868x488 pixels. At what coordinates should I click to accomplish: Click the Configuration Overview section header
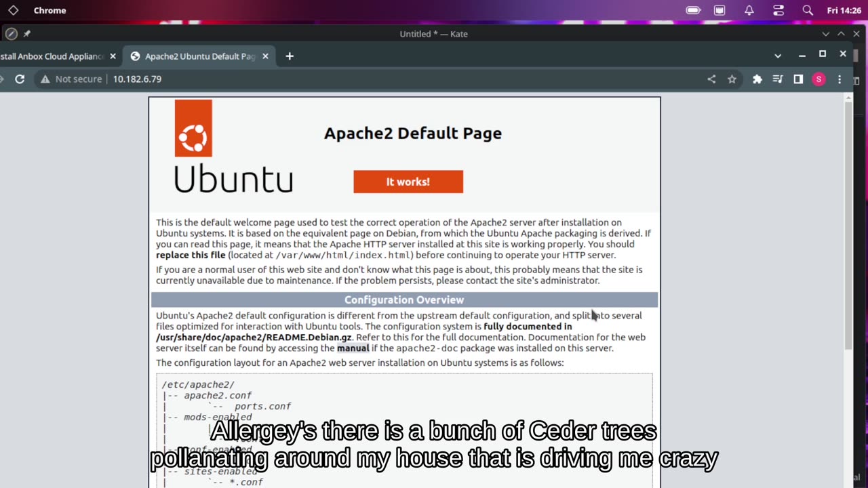point(404,300)
